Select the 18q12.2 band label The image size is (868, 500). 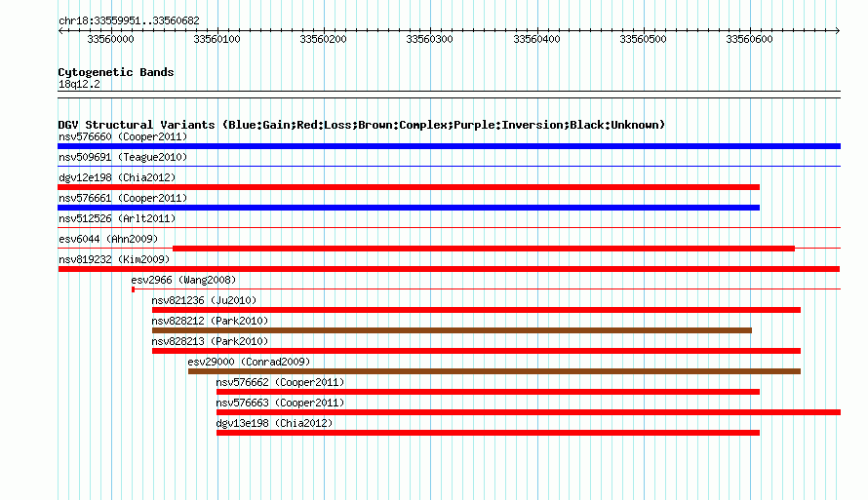[79, 84]
